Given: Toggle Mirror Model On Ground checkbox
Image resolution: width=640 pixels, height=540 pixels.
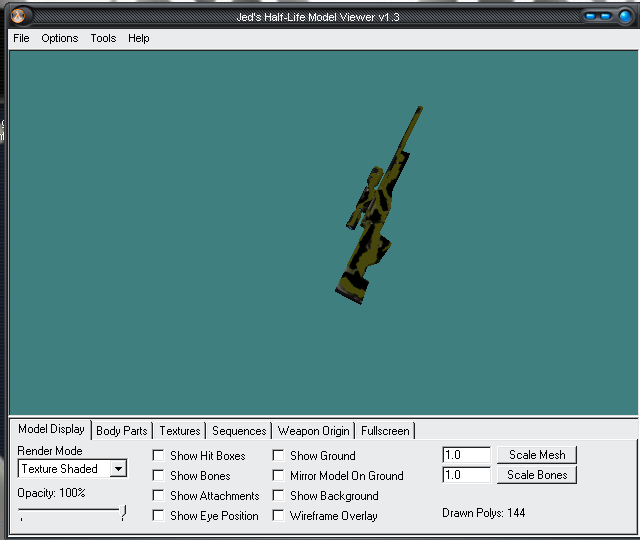Looking at the screenshot, I should click(278, 476).
